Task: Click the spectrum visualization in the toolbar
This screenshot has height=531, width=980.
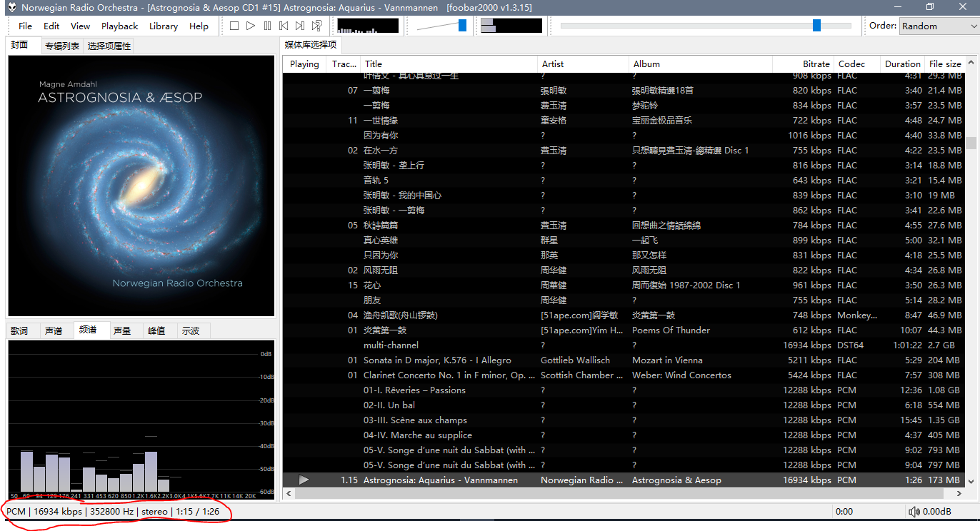Action: click(368, 26)
